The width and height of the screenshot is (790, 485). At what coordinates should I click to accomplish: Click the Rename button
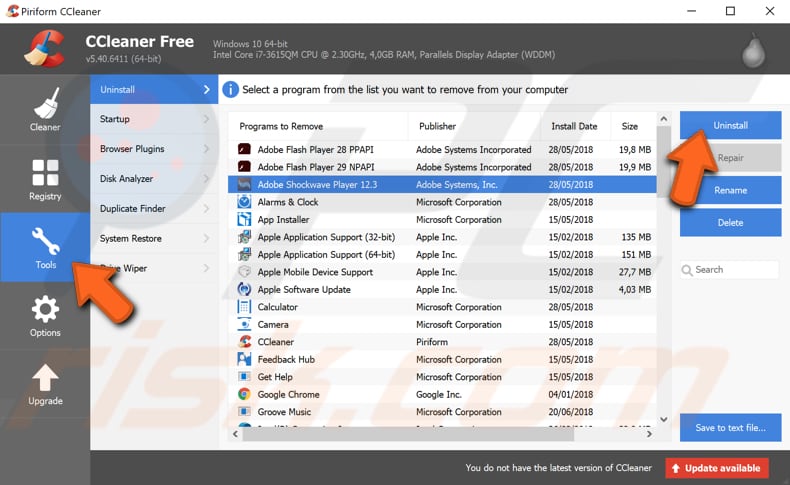730,190
